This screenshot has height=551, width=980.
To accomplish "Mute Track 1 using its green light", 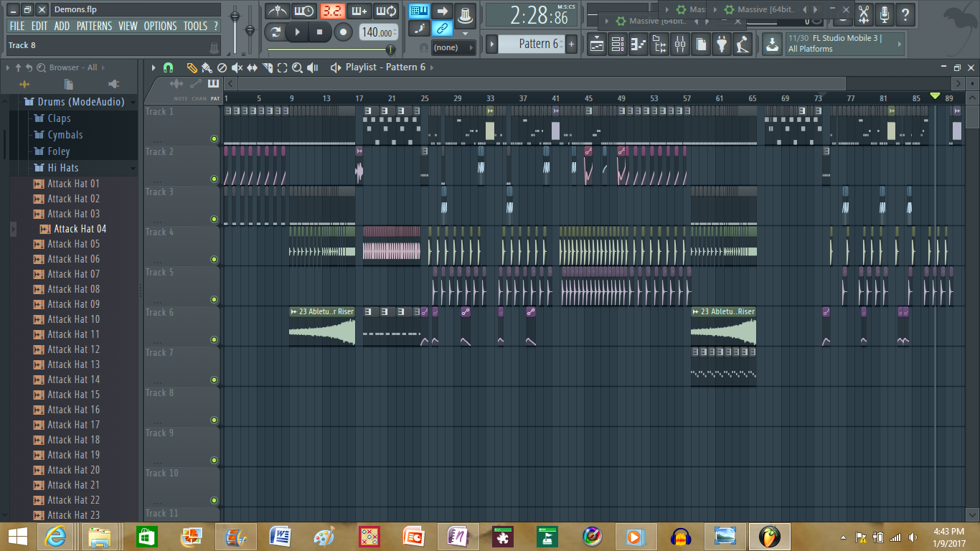I will tap(214, 138).
